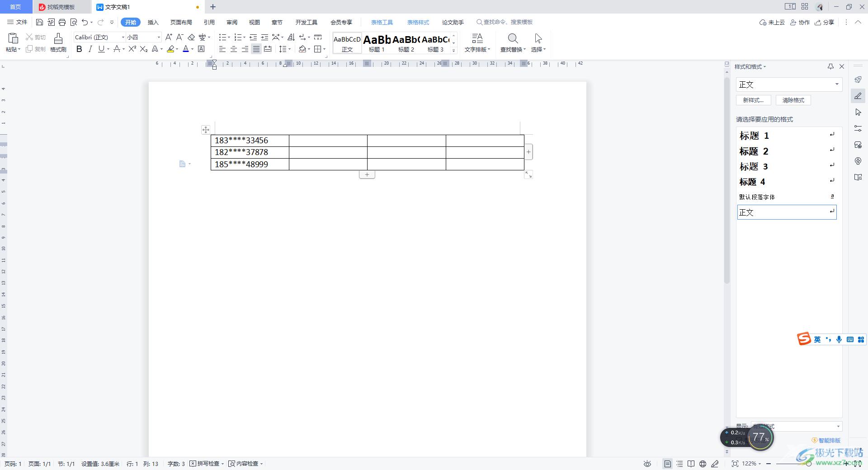Apply Heading 1 style from ribbon gallery
This screenshot has height=470, width=868.
377,43
